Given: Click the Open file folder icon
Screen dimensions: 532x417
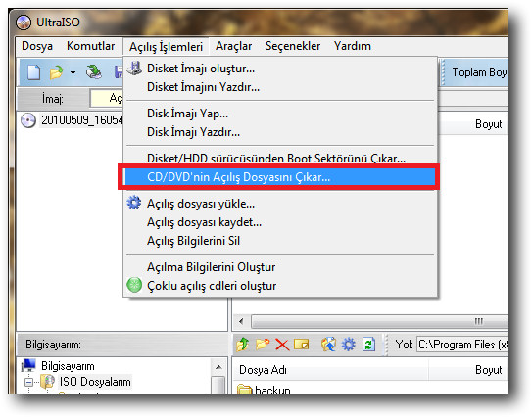Looking at the screenshot, I should point(56,72).
